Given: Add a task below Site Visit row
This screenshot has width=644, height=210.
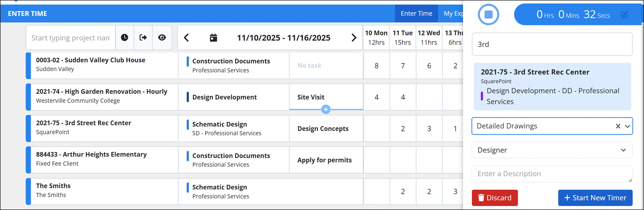Looking at the screenshot, I should tap(326, 109).
